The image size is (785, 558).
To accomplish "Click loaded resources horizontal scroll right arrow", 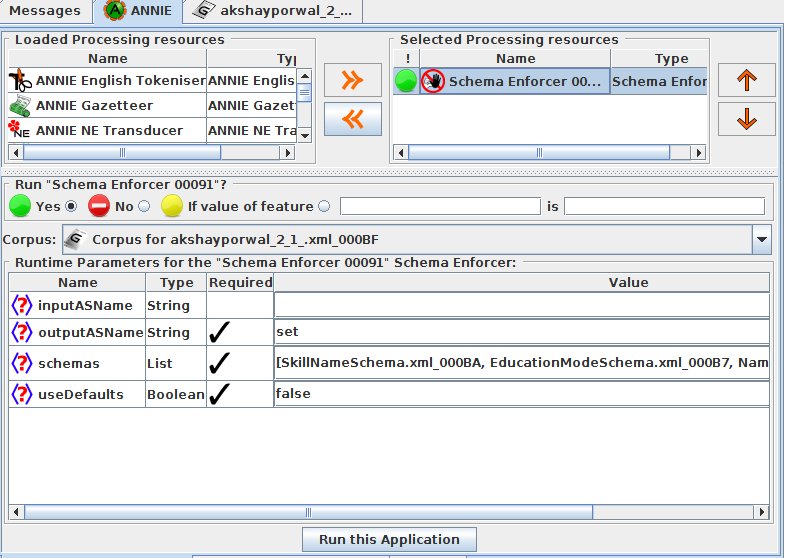I will pos(287,153).
